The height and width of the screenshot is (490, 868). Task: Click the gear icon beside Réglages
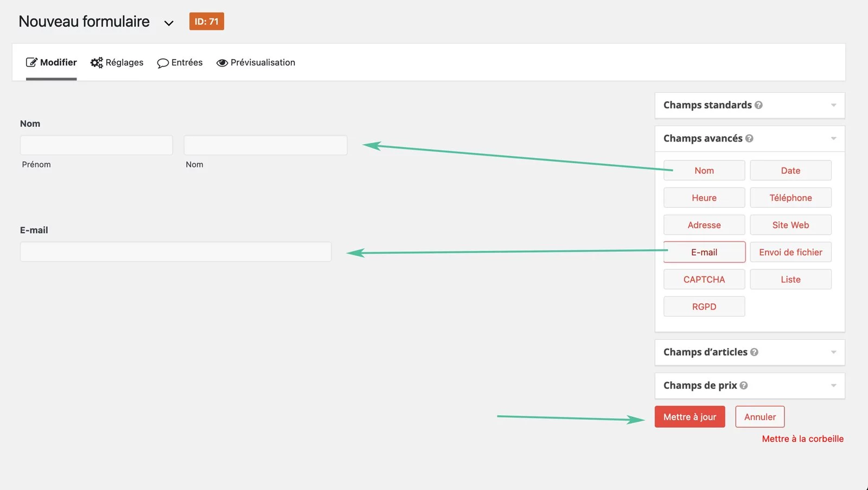97,62
